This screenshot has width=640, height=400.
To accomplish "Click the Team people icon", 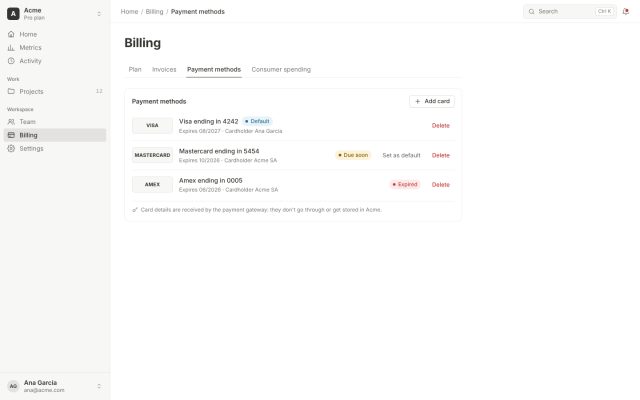I will [11, 122].
